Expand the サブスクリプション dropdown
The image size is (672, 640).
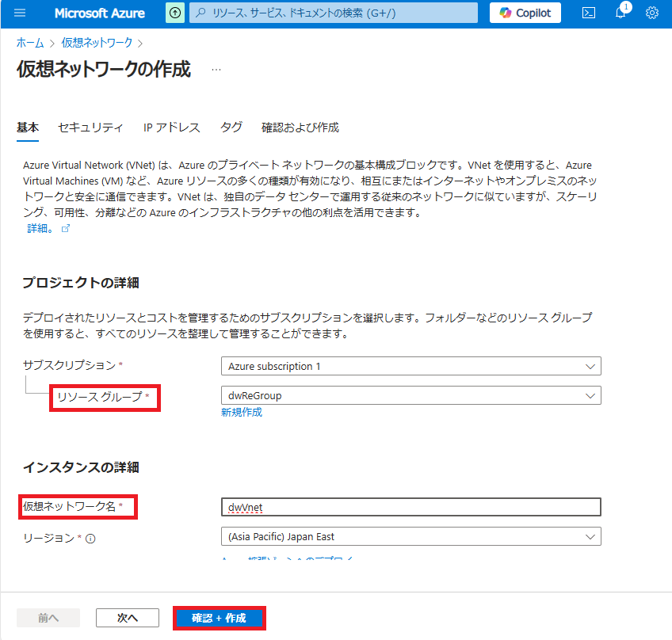pyautogui.click(x=411, y=366)
